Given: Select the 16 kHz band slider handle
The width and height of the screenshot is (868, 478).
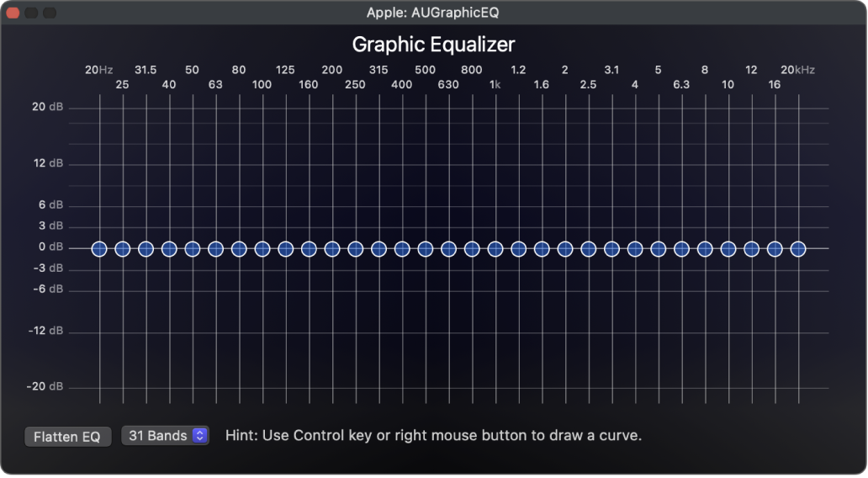Looking at the screenshot, I should (x=775, y=248).
